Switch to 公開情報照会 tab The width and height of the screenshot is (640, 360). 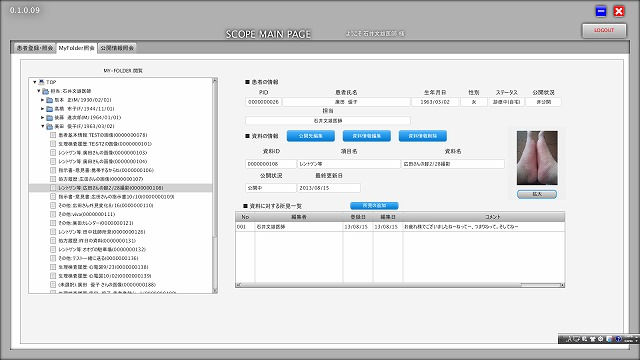tap(117, 48)
